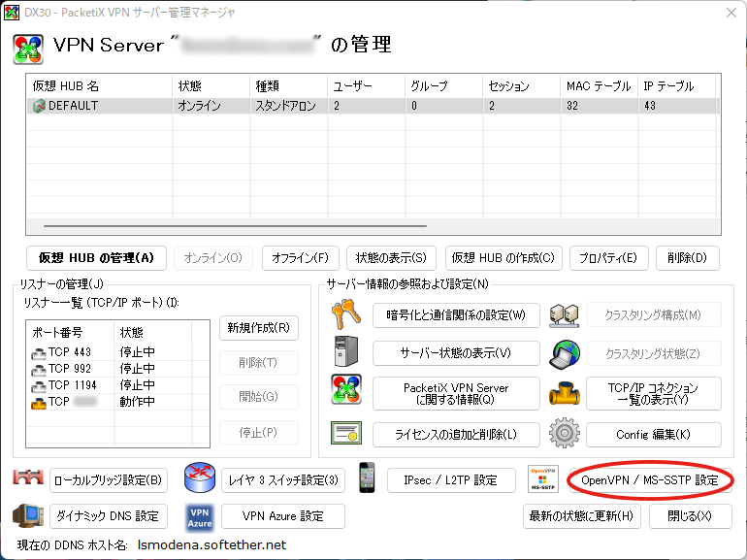Click the smartphone IPsec icon

coord(367,478)
